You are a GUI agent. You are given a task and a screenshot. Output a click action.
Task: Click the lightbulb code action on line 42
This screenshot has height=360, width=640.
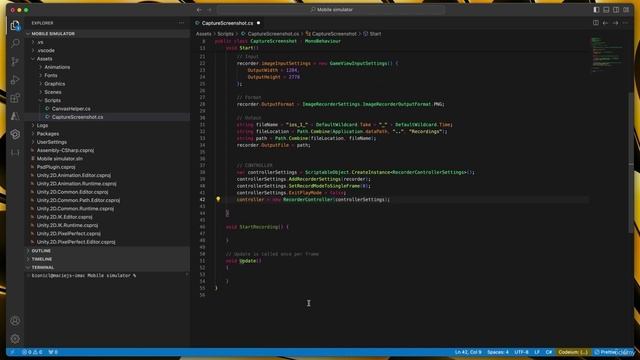[x=218, y=200]
